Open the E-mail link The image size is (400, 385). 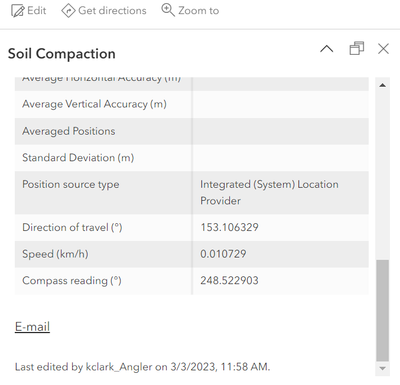click(32, 326)
